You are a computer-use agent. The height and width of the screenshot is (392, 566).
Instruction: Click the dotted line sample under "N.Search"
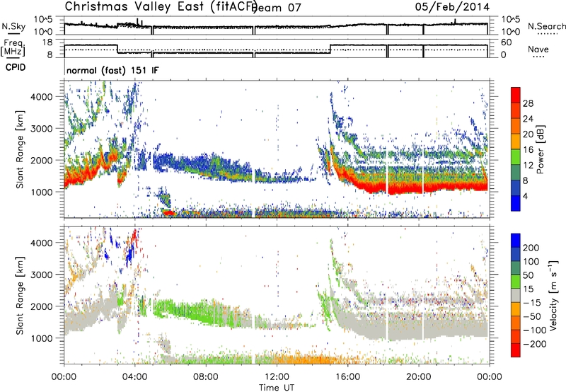(548, 33)
